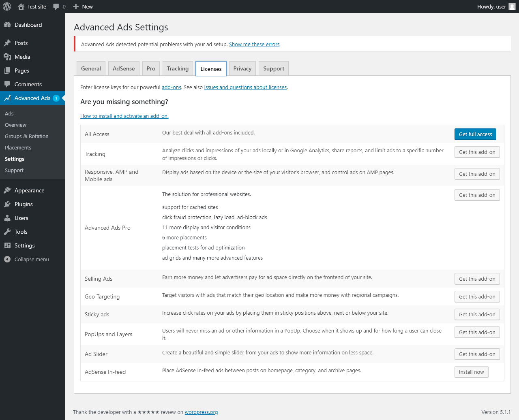Click Get full access button
This screenshot has height=420, width=519.
(x=475, y=134)
